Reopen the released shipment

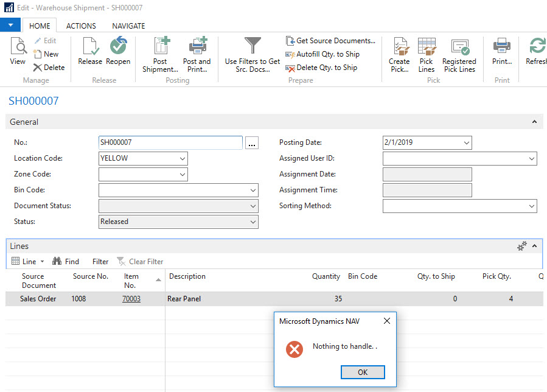pyautogui.click(x=118, y=51)
